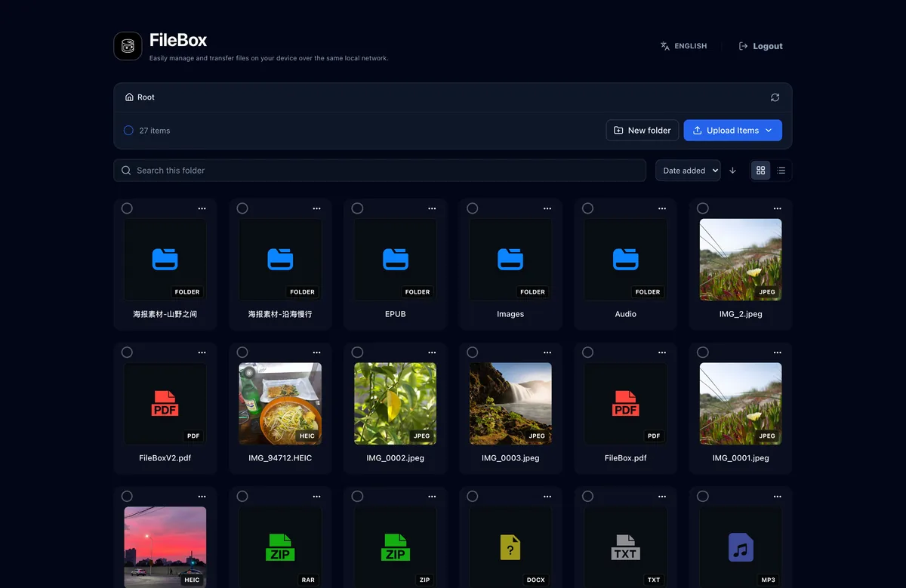Screen dimensions: 906x588
Task: Open the IMG_94712.HEIC food thumbnail
Action: tap(280, 404)
